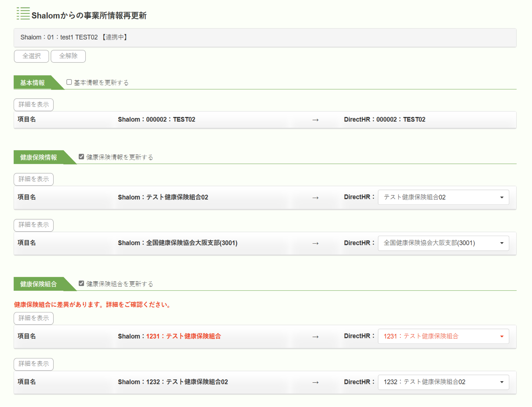This screenshot has height=407, width=532.
Task: Open the 1232：テスト健康保険組合02 dropdown
Action: pos(443,382)
